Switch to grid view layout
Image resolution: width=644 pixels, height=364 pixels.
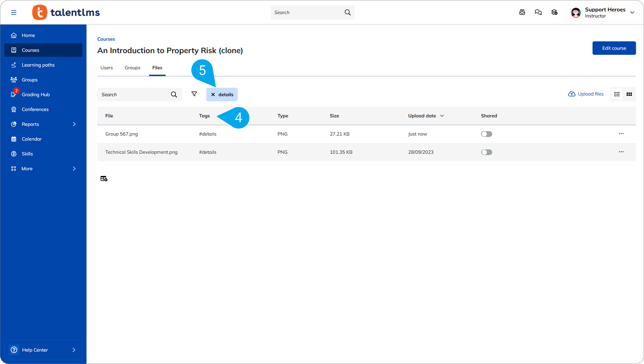pyautogui.click(x=629, y=94)
